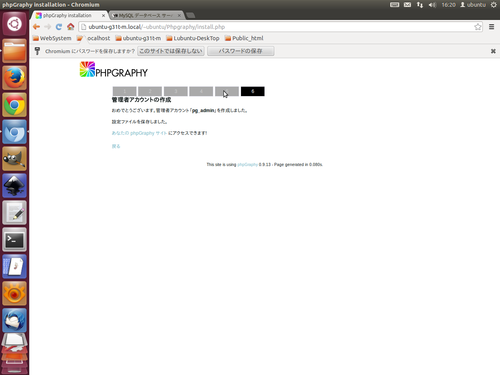Open the Lubuntu-DeskTop bookmark folder
Screen dimensions: 500x375
coord(193,38)
